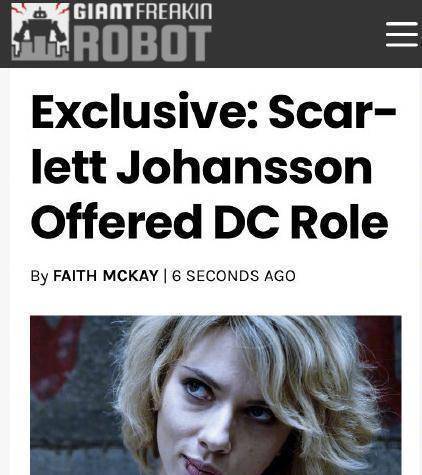Click empty dark header bar area

click(297, 33)
